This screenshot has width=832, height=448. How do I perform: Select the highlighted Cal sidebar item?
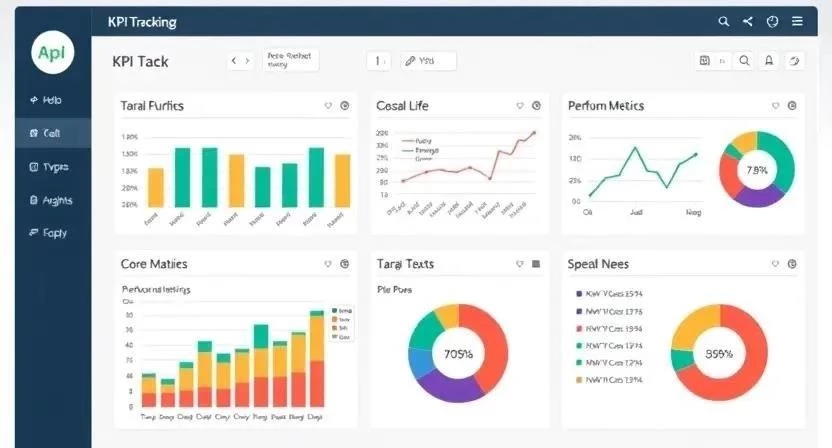pos(46,133)
